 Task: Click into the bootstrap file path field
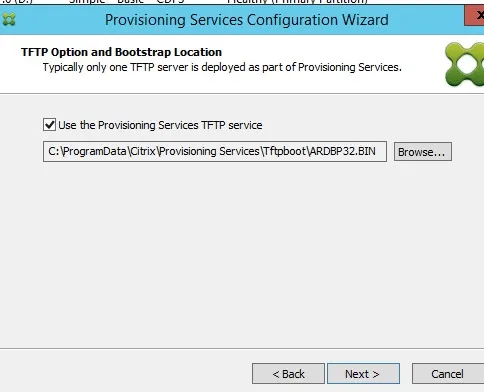coord(215,151)
